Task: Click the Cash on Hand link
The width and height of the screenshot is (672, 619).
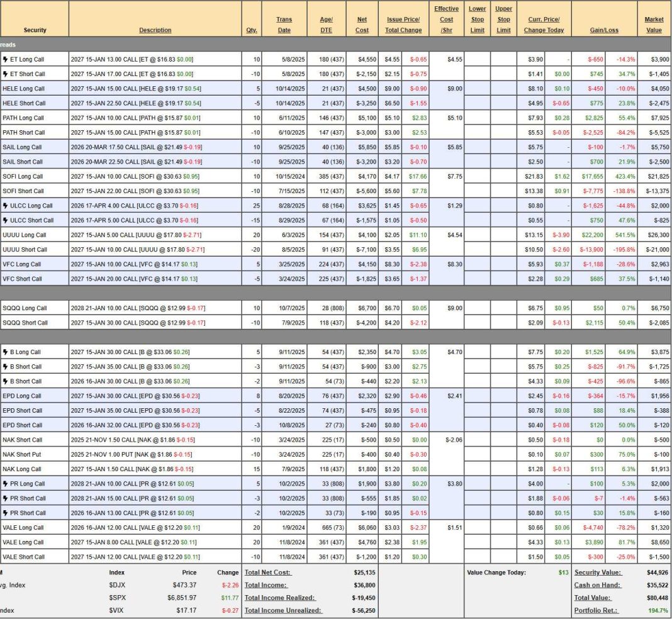Action: pyautogui.click(x=597, y=585)
